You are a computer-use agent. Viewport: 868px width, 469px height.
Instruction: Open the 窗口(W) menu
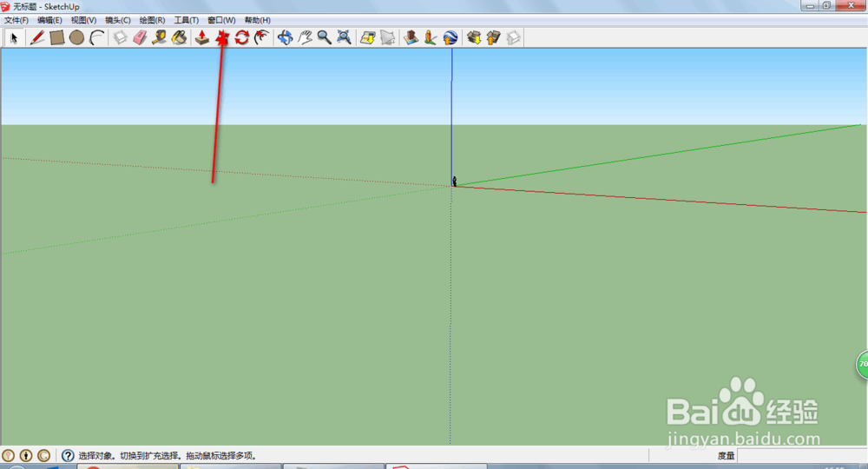click(221, 20)
